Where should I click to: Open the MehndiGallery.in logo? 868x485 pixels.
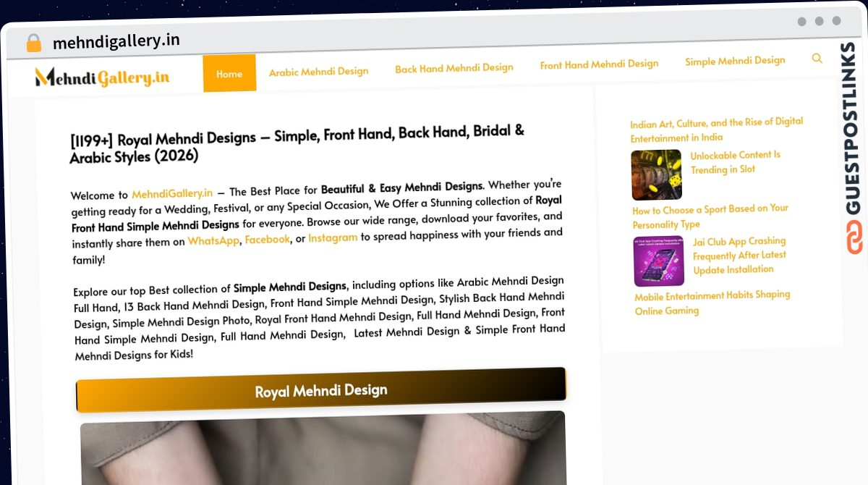point(102,77)
